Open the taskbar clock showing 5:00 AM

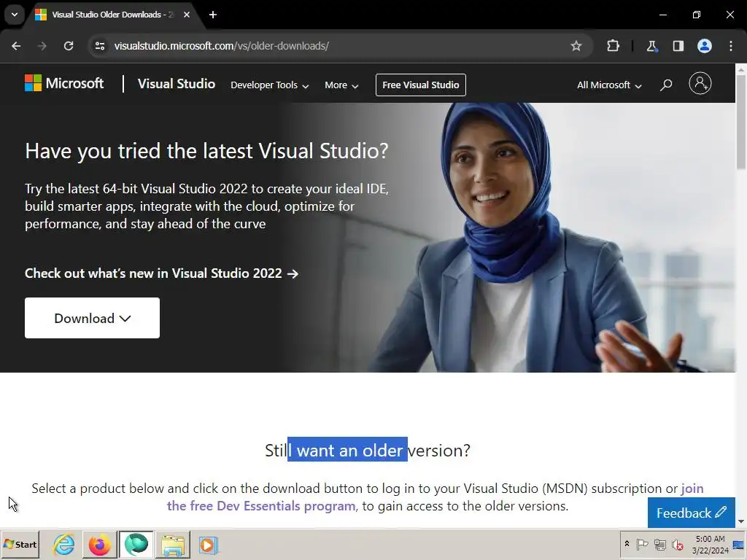710,544
